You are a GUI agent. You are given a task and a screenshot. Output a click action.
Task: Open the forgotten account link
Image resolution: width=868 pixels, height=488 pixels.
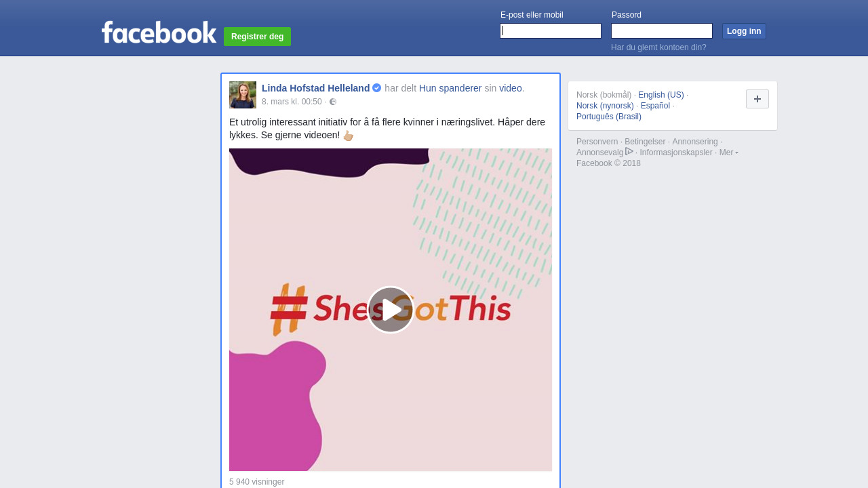(658, 47)
